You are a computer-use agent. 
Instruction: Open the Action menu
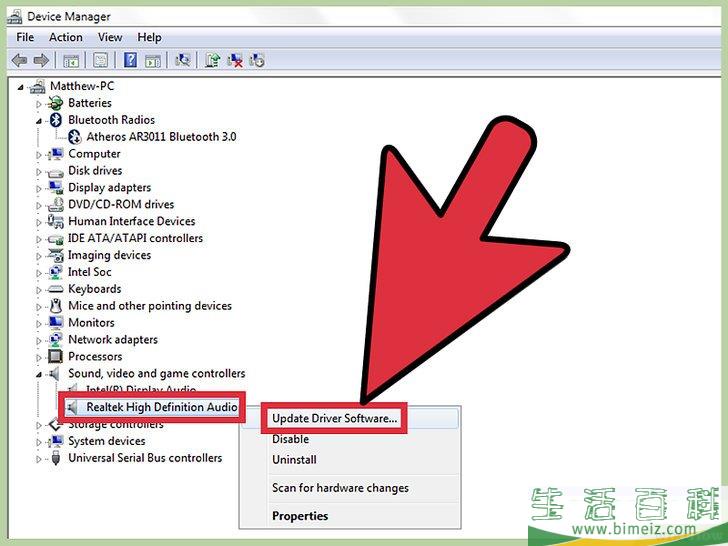pos(66,37)
